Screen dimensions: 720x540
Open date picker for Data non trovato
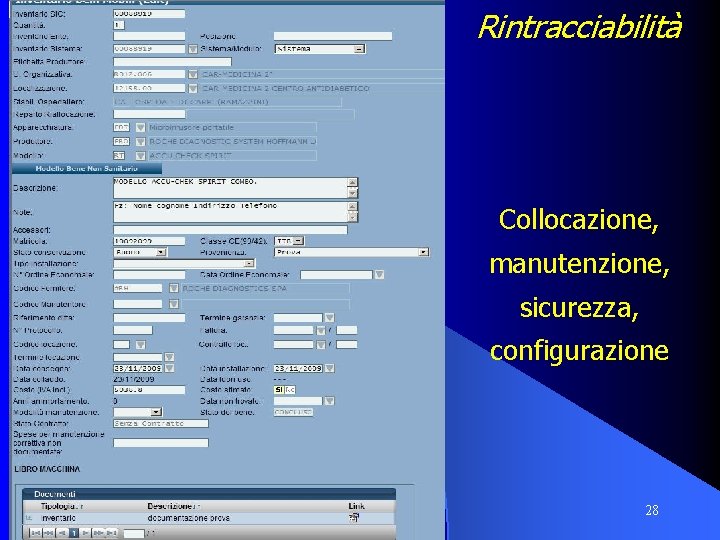329,401
